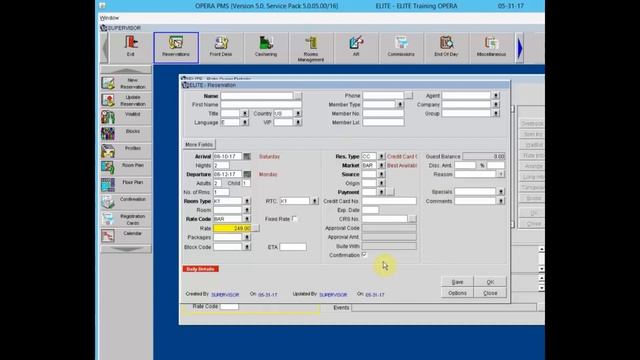Expand the Rate Code dropdown

(x=247, y=219)
